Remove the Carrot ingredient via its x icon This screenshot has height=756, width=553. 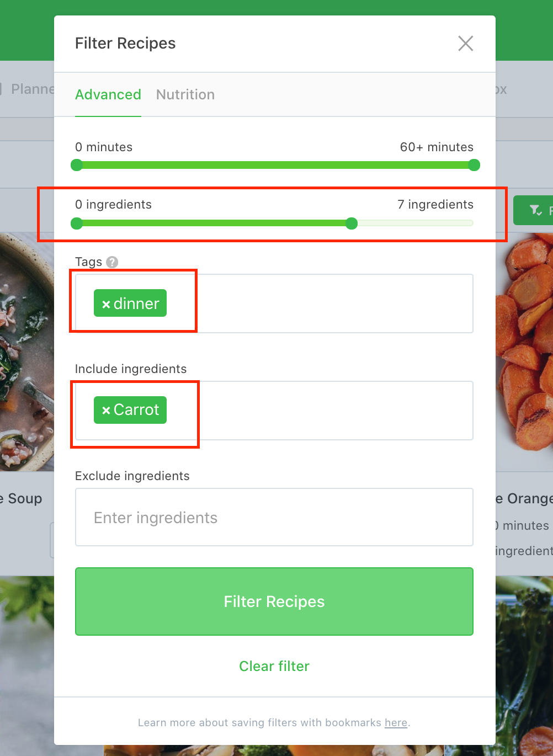click(x=105, y=410)
